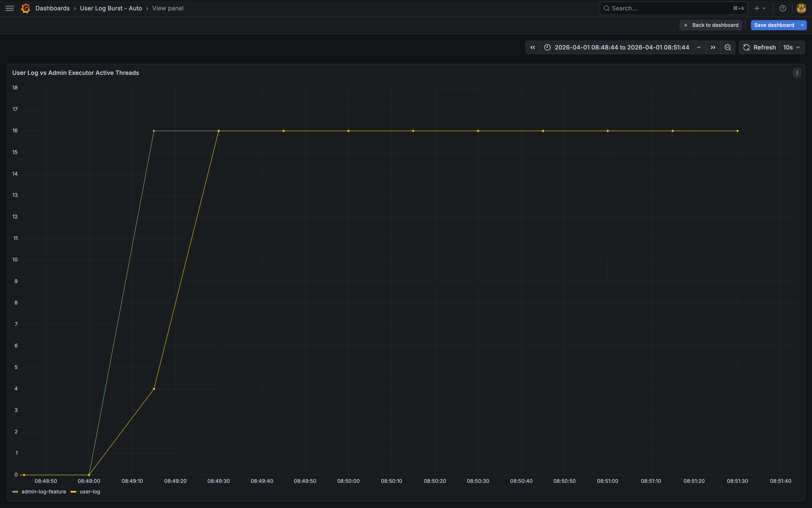Click the y-axis label 16
The height and width of the screenshot is (508, 812).
15,131
